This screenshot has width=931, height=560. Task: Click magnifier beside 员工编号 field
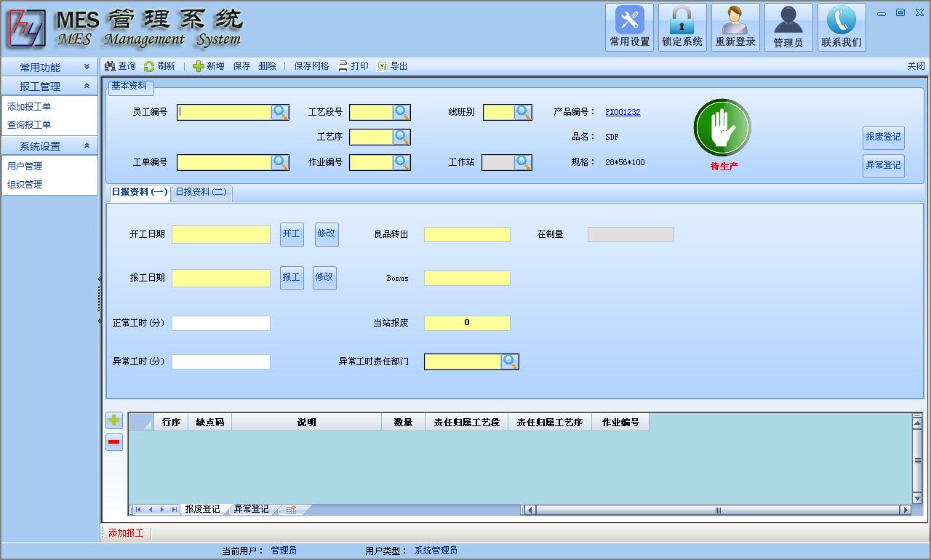point(280,112)
